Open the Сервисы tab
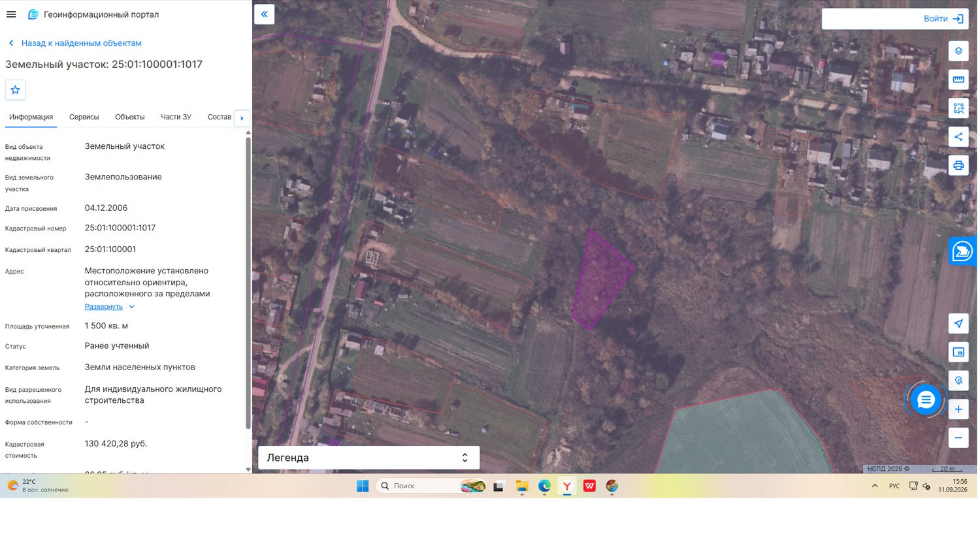This screenshot has height=551, width=980. coord(84,117)
